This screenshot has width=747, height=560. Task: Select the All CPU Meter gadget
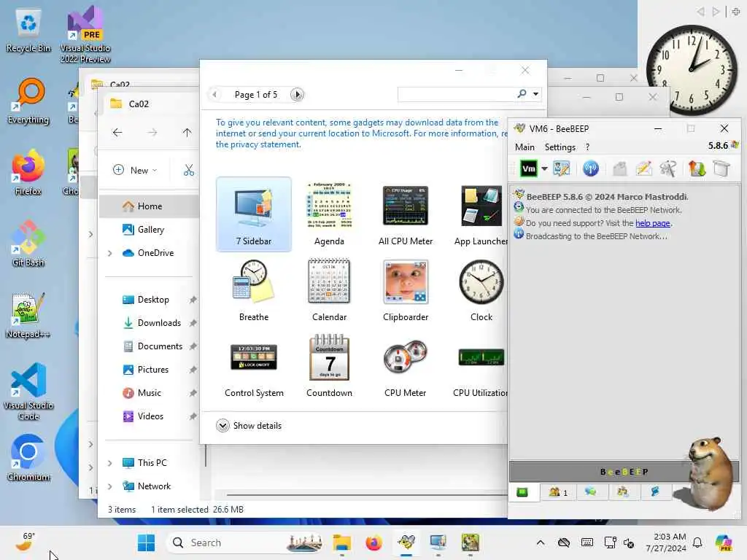[406, 214]
